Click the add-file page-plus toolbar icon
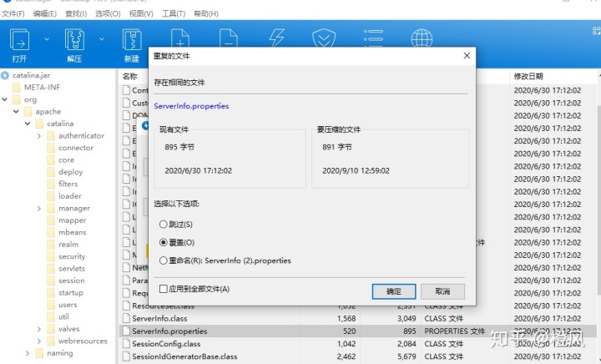Image resolution: width=601 pixels, height=364 pixels. click(180, 38)
